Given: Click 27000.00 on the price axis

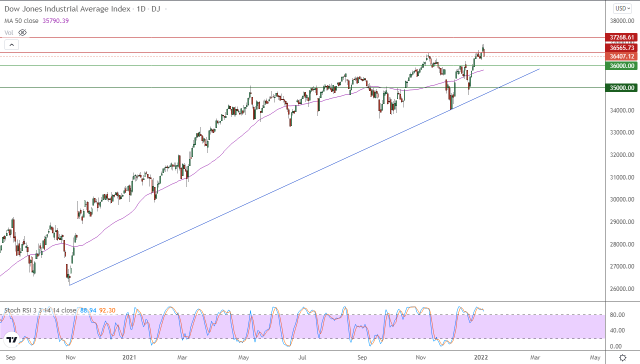Looking at the screenshot, I should 622,266.
